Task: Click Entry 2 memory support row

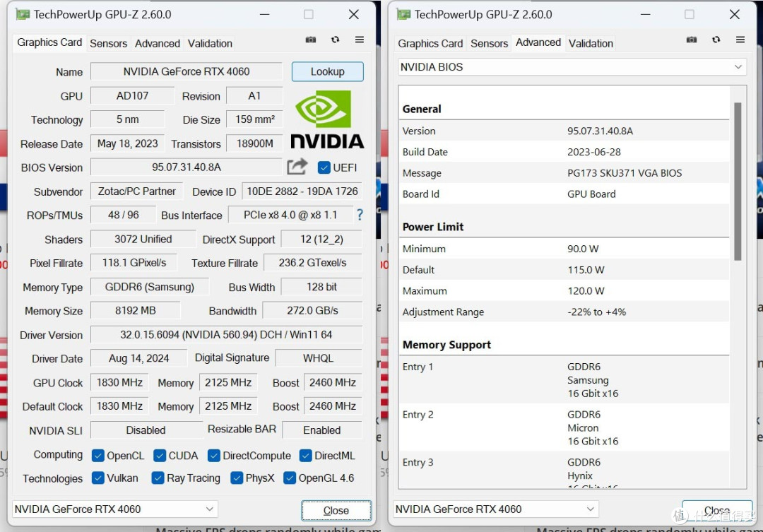Action: pyautogui.click(x=564, y=428)
